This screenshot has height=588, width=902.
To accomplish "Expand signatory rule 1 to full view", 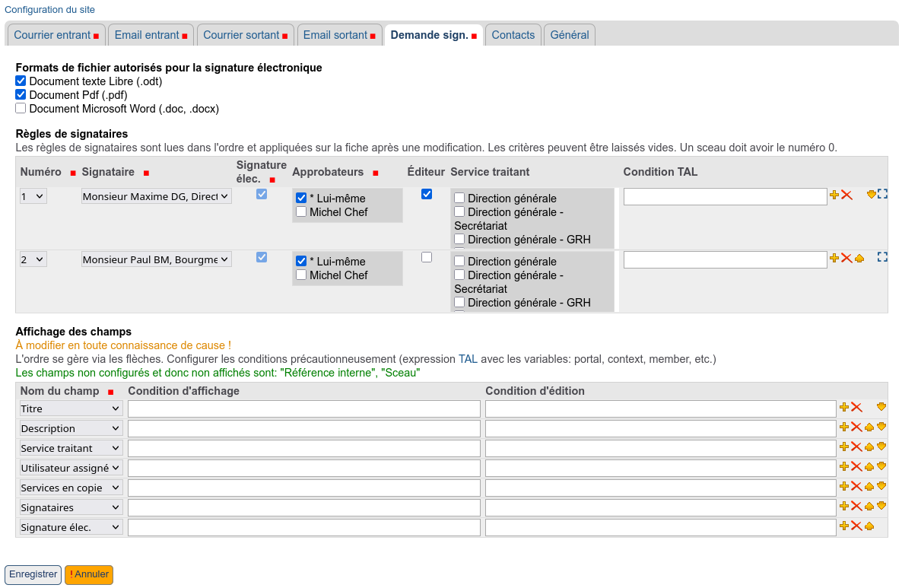I will (882, 194).
